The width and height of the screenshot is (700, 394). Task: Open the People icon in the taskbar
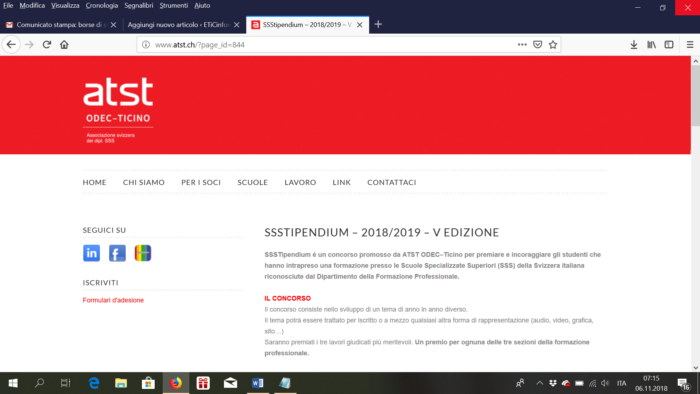520,383
